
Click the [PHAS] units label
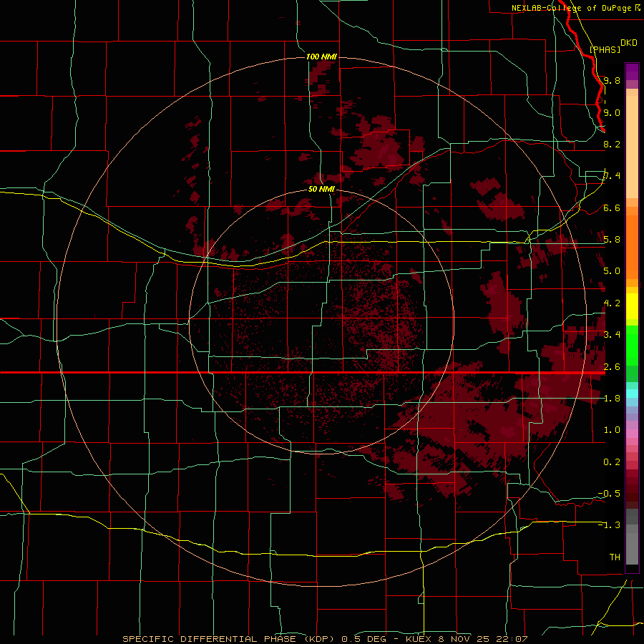pos(605,49)
